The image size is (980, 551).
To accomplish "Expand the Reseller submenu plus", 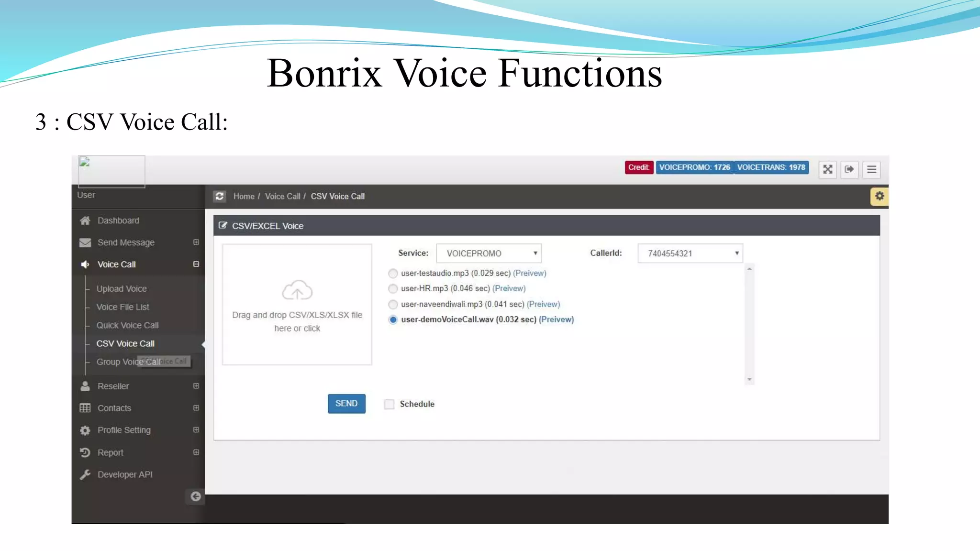I will (196, 386).
